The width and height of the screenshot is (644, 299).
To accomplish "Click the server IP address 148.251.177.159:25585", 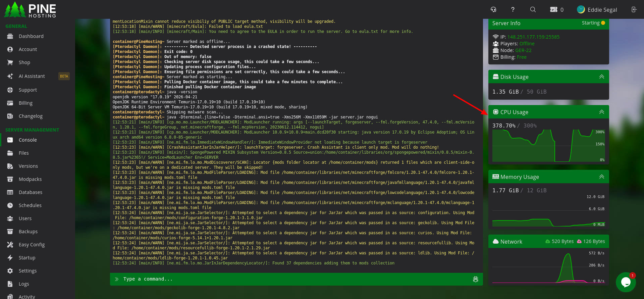I will point(533,37).
